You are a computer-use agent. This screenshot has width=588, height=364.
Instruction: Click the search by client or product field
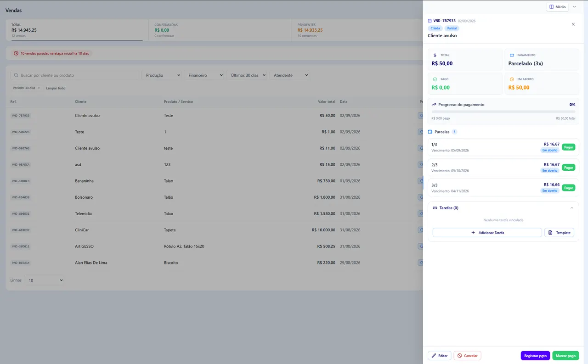point(74,75)
